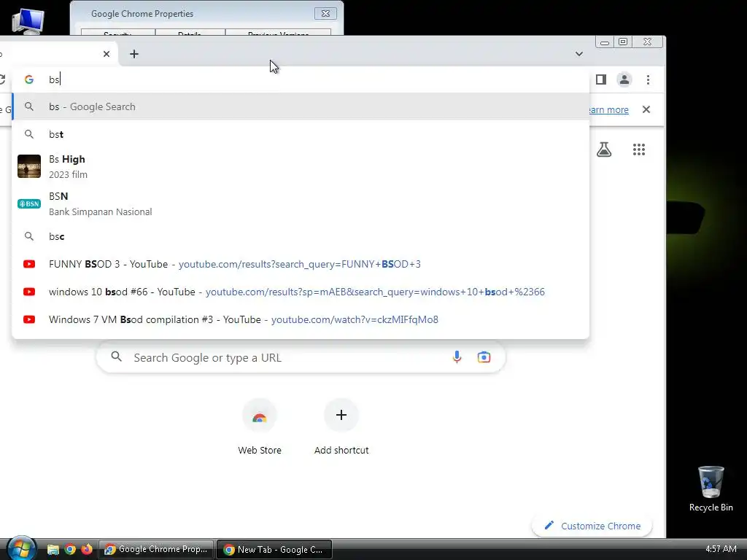Open the Customize Chrome button
The height and width of the screenshot is (560, 747).
click(592, 526)
